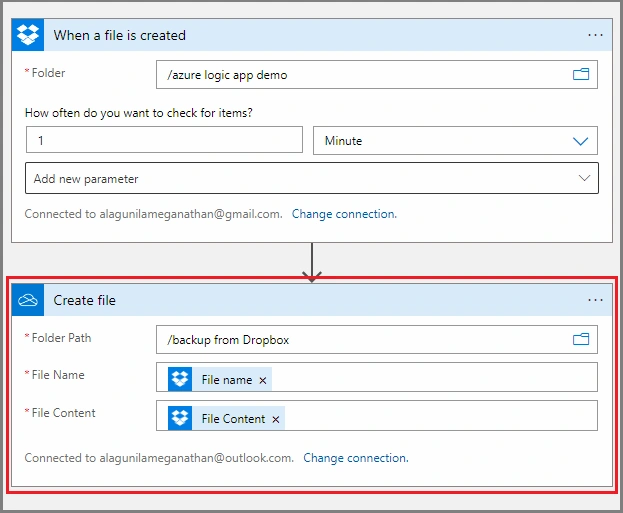Image resolution: width=623 pixels, height=513 pixels.
Task: Click the Folder Path label
Action: (x=61, y=338)
